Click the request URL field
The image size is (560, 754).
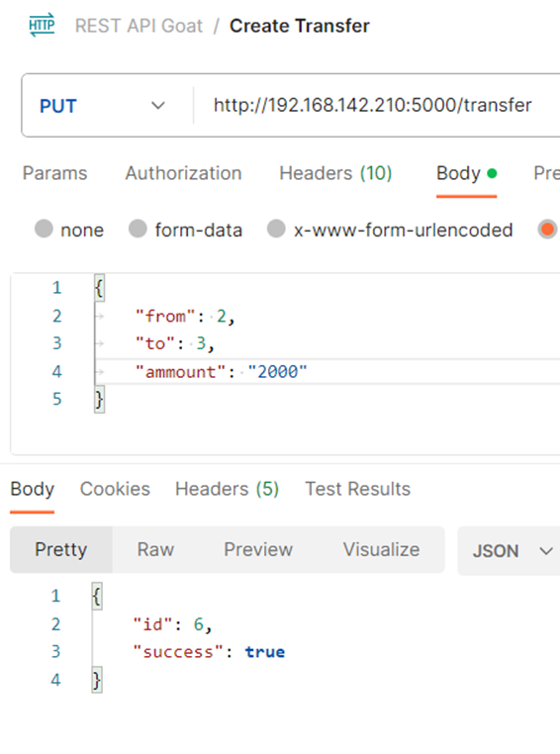(377, 105)
